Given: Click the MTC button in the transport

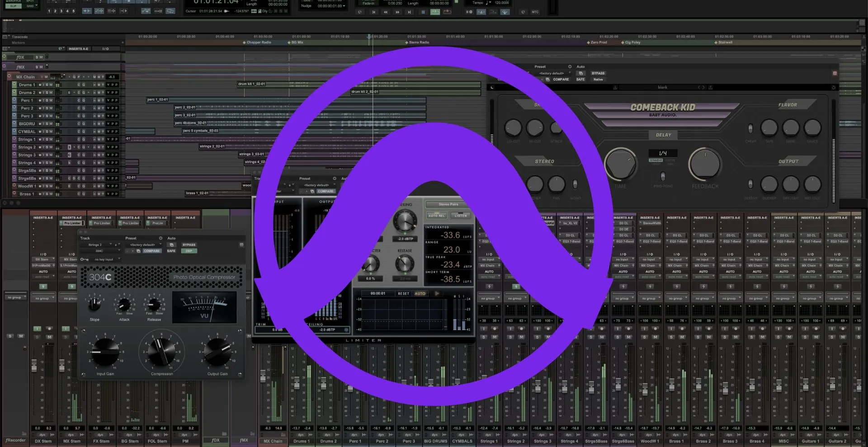Looking at the screenshot, I should (x=535, y=12).
